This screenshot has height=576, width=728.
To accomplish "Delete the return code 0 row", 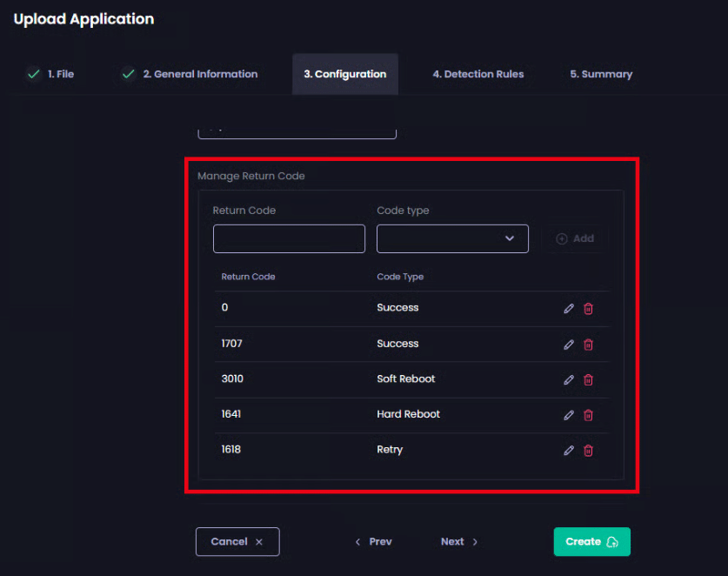I will coord(588,309).
